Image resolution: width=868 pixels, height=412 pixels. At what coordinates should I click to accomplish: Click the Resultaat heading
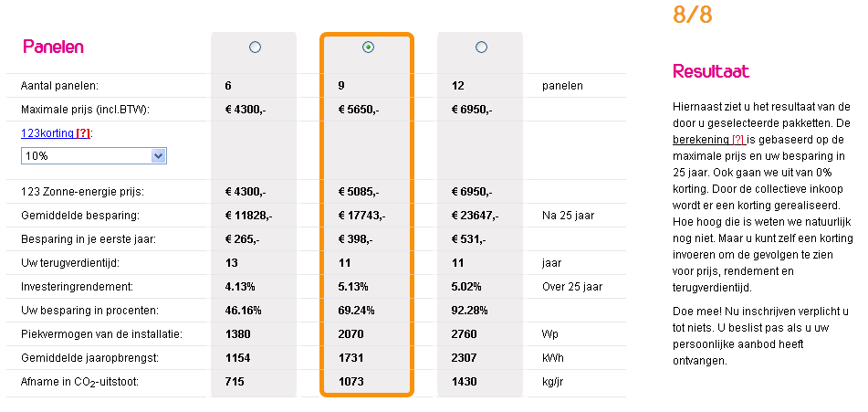(711, 71)
